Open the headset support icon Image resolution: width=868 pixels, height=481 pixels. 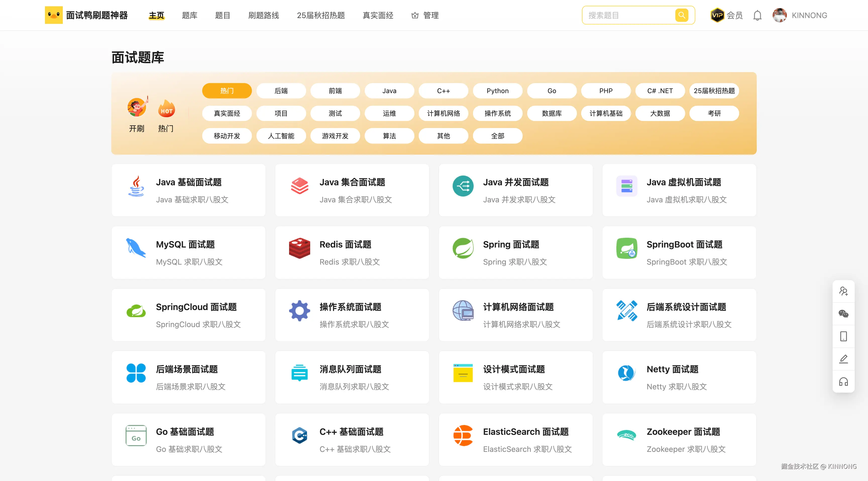[843, 382]
